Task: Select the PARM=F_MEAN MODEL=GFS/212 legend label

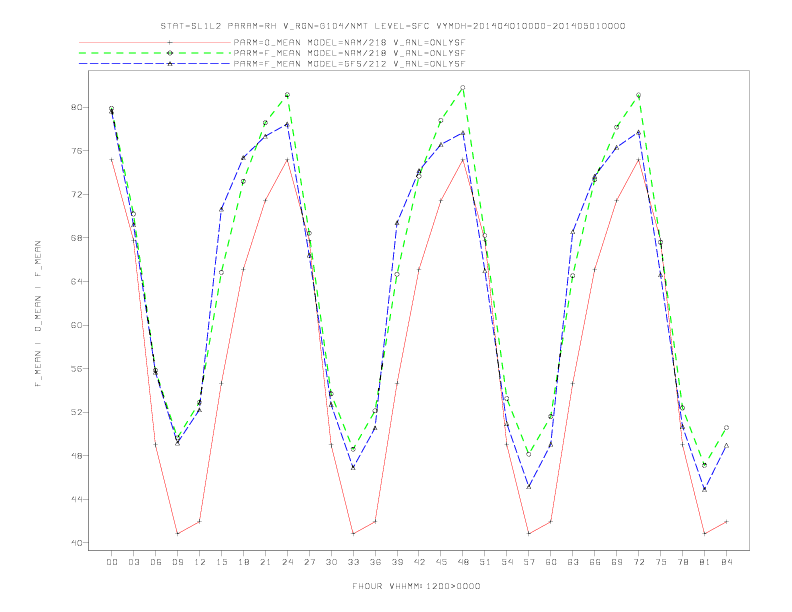Action: [x=349, y=64]
